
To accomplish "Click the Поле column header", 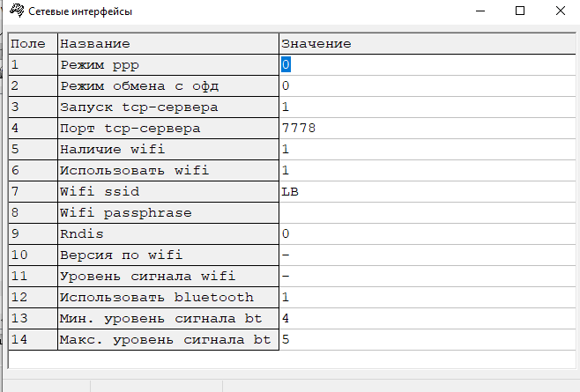I will (33, 44).
